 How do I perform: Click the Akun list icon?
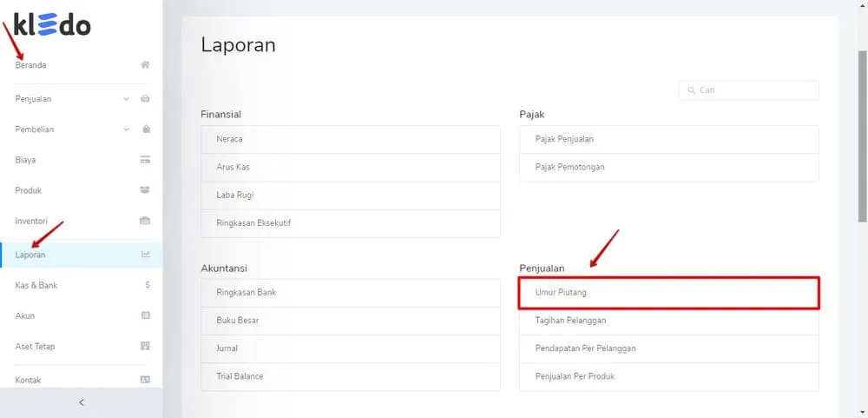point(146,315)
